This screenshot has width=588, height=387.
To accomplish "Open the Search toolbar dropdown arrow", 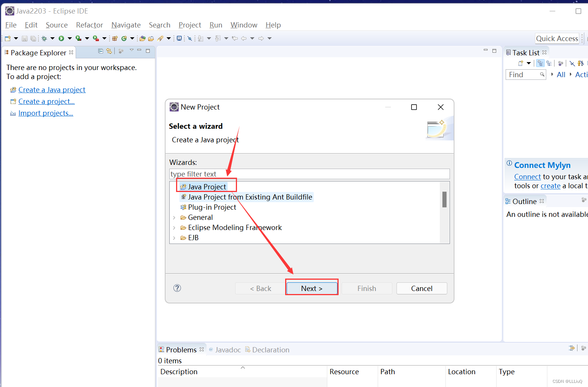I will [x=169, y=38].
